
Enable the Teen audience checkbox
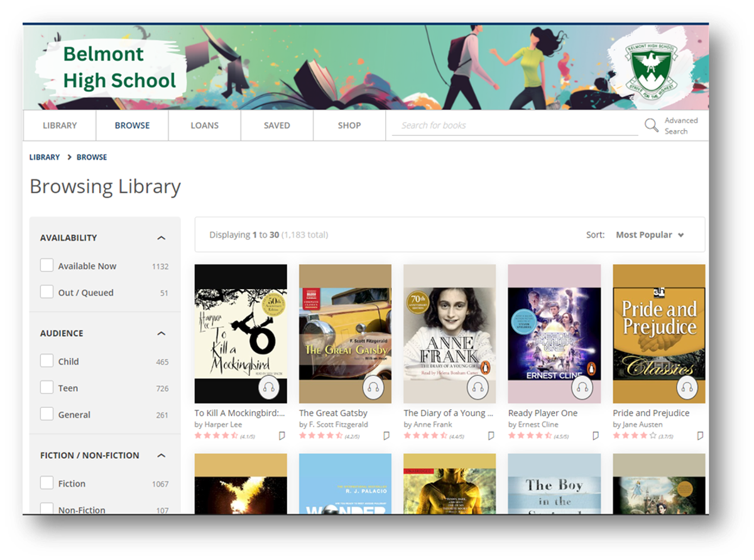[x=47, y=388]
